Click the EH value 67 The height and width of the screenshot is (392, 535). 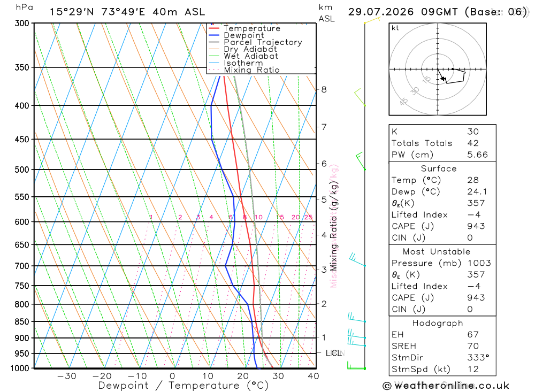(473, 335)
